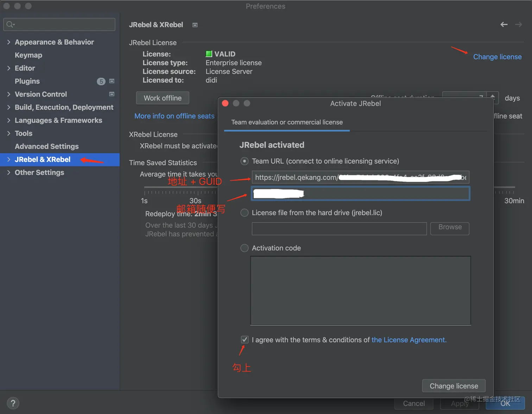The image size is (532, 414).
Task: Expand the JRebel & XRebel tree node
Action: [x=9, y=160]
